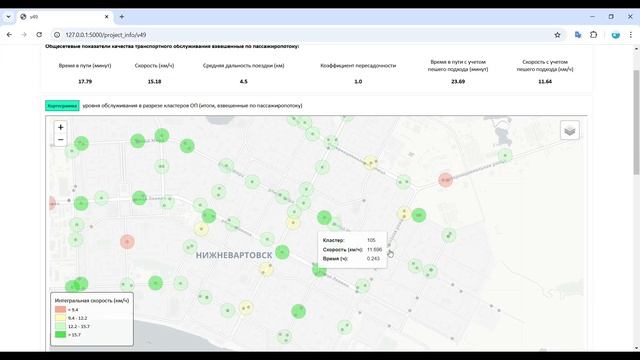Open the Extensions puzzle menu
Image resolution: width=640 pixels, height=360 pixels.
pyautogui.click(x=593, y=35)
